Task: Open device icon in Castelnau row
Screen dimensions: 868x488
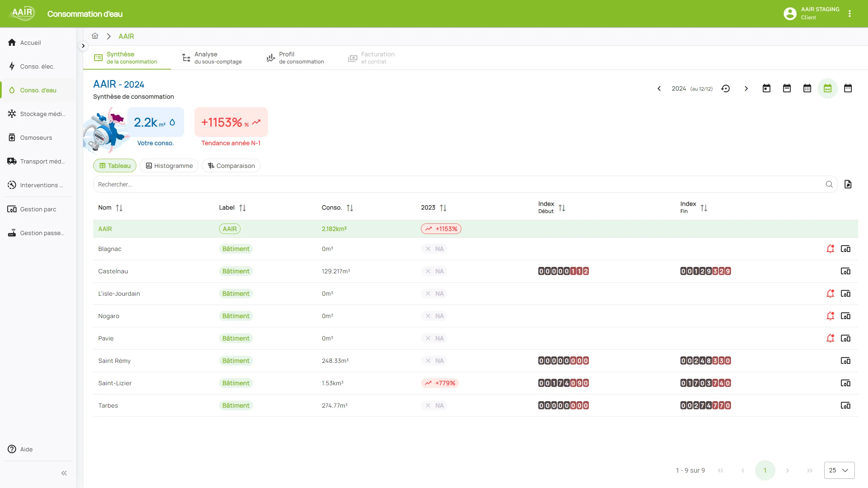Action: point(845,271)
